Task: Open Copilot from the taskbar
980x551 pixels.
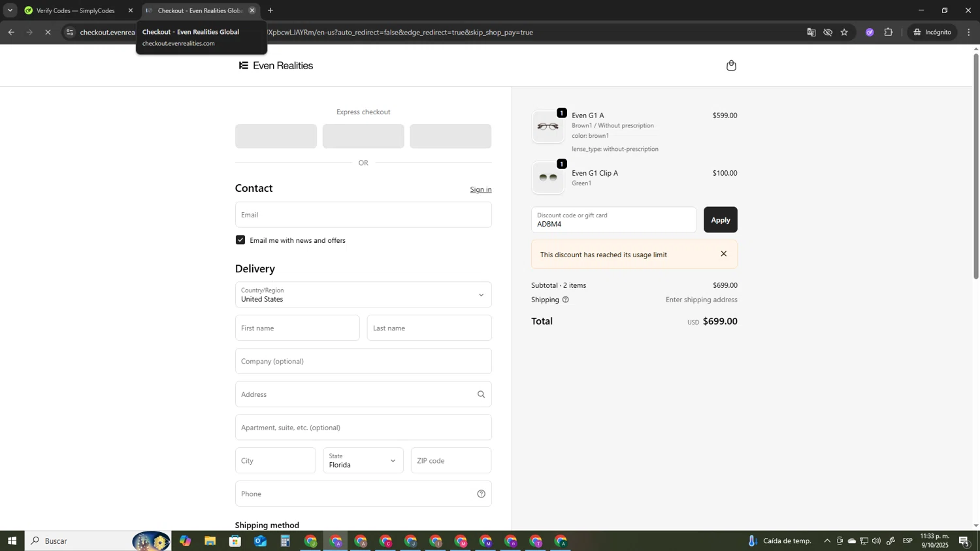Action: click(186, 541)
